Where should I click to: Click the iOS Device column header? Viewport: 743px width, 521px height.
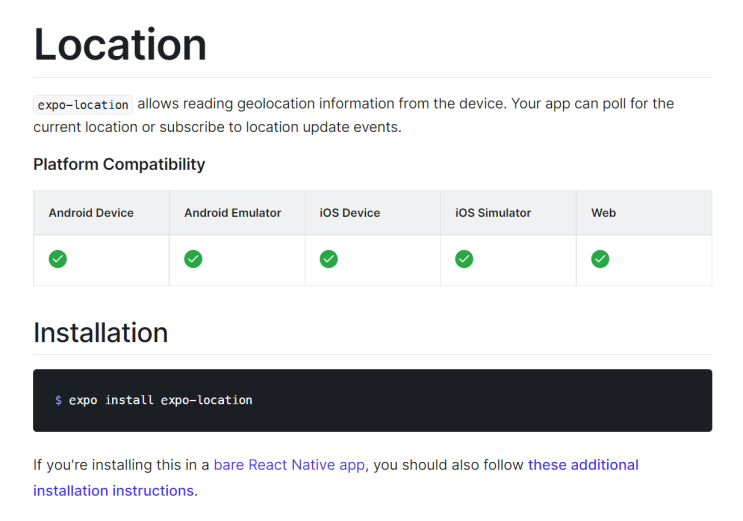click(349, 213)
